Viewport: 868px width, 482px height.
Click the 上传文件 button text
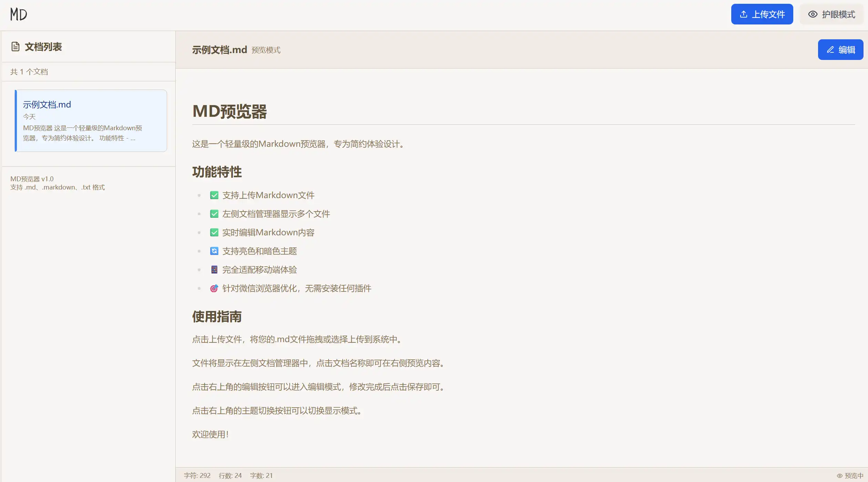(768, 14)
